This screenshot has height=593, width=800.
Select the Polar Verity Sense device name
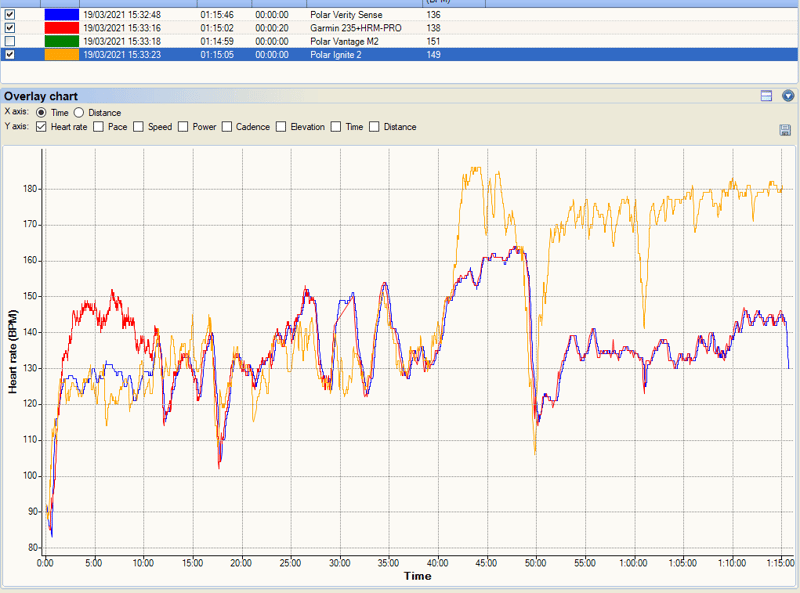[x=346, y=15]
